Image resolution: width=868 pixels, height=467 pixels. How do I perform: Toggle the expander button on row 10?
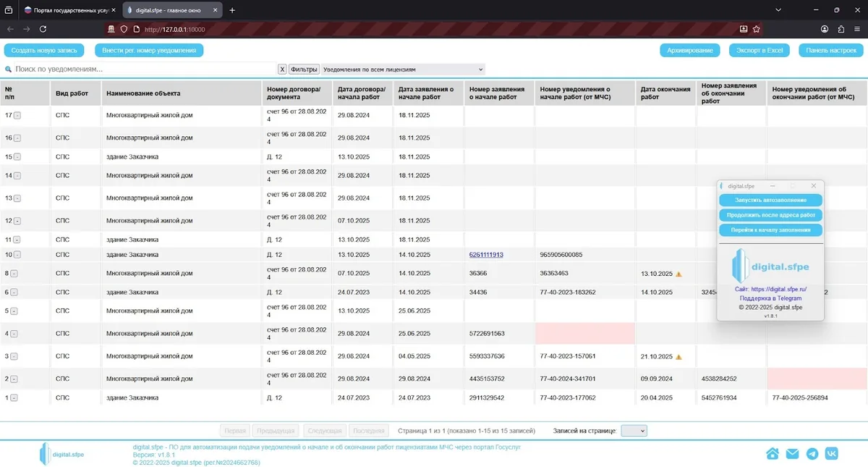[17, 255]
